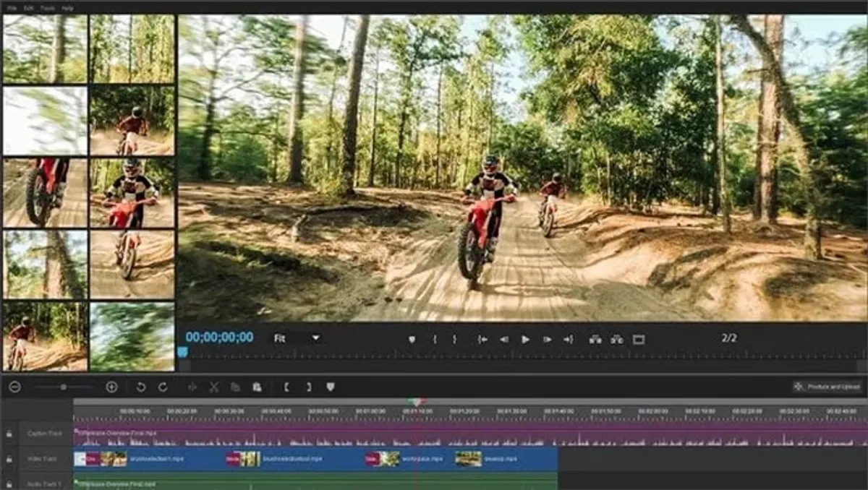
Task: Select the distant red-shirt rider thumbnail
Action: click(132, 121)
